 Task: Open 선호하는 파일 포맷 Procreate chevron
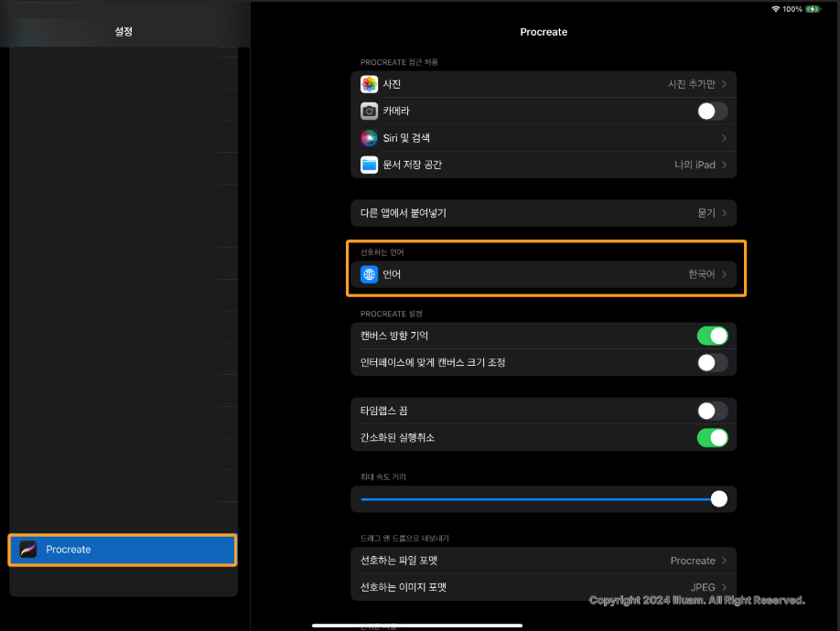[724, 561]
